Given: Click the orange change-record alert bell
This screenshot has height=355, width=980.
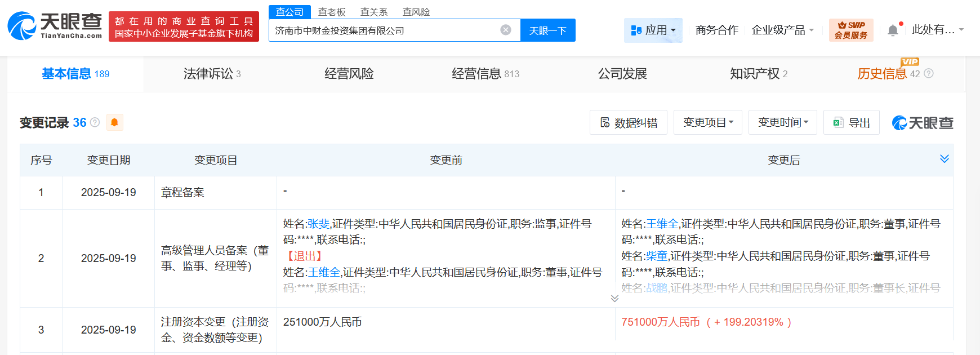Looking at the screenshot, I should pyautogui.click(x=114, y=122).
